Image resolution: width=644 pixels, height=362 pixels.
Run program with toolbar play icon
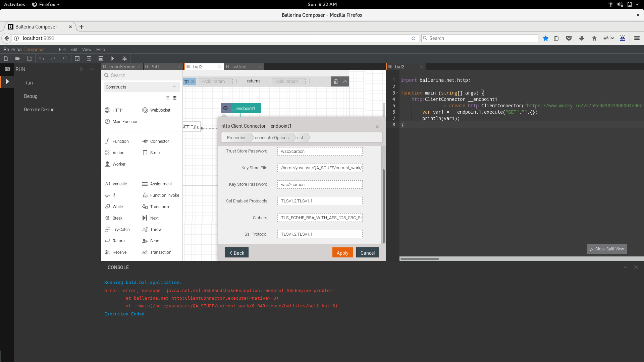pyautogui.click(x=113, y=59)
